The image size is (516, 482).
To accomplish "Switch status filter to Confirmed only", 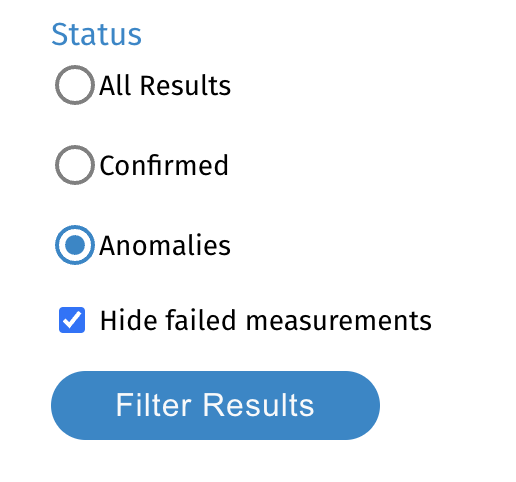I will 75,165.
